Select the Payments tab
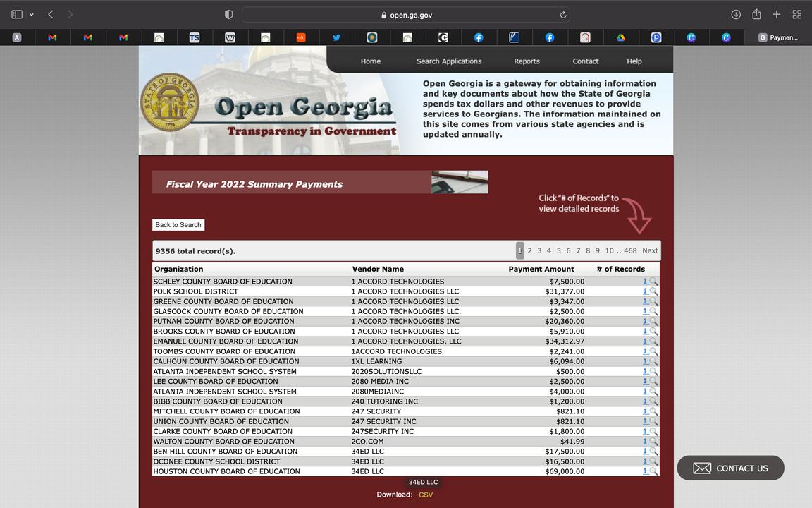This screenshot has width=812, height=508. (x=778, y=37)
